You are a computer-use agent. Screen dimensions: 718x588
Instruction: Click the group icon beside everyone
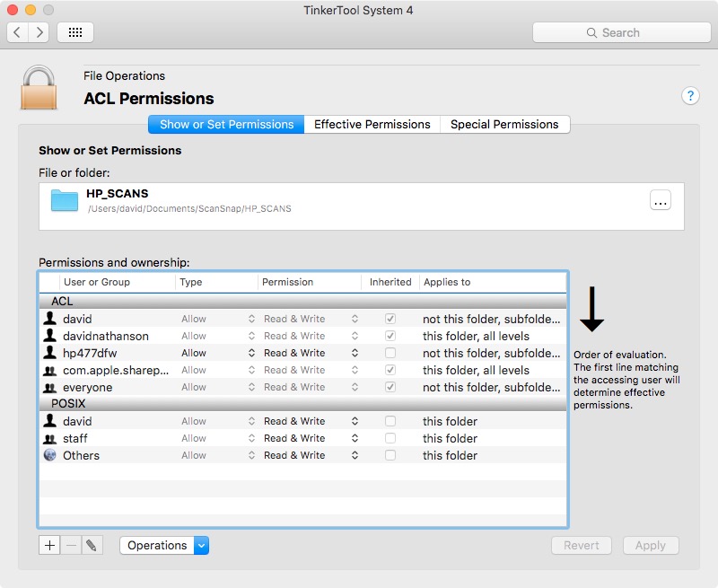[50, 388]
